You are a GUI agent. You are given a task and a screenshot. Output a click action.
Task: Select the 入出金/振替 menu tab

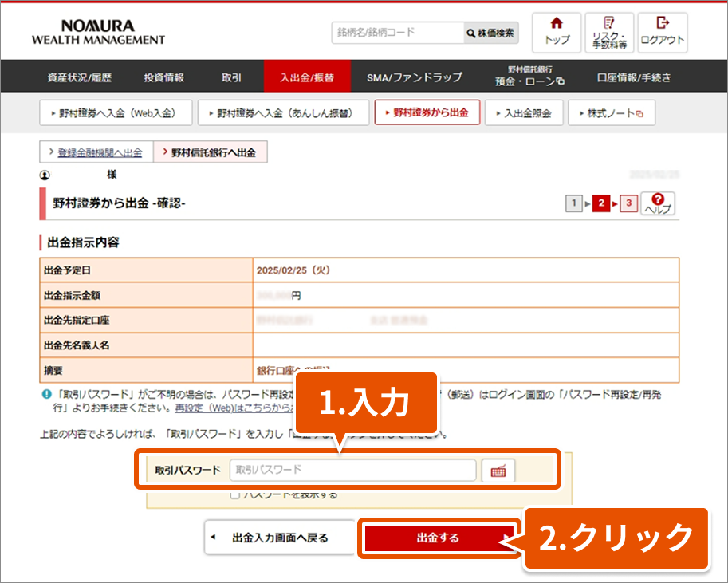(x=306, y=77)
